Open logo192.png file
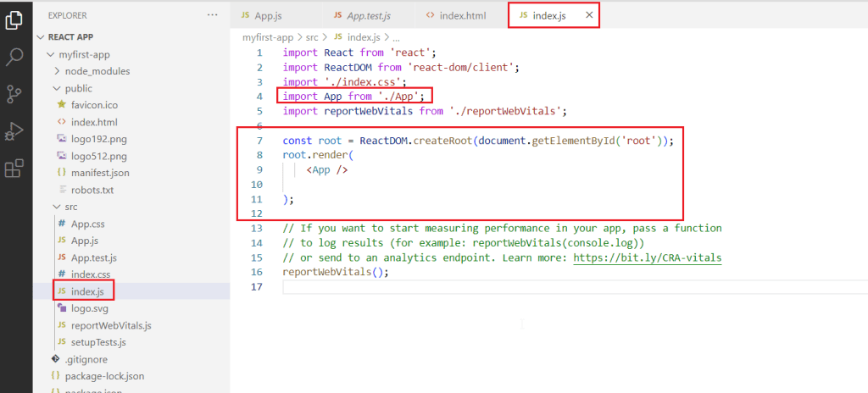 pyautogui.click(x=98, y=139)
